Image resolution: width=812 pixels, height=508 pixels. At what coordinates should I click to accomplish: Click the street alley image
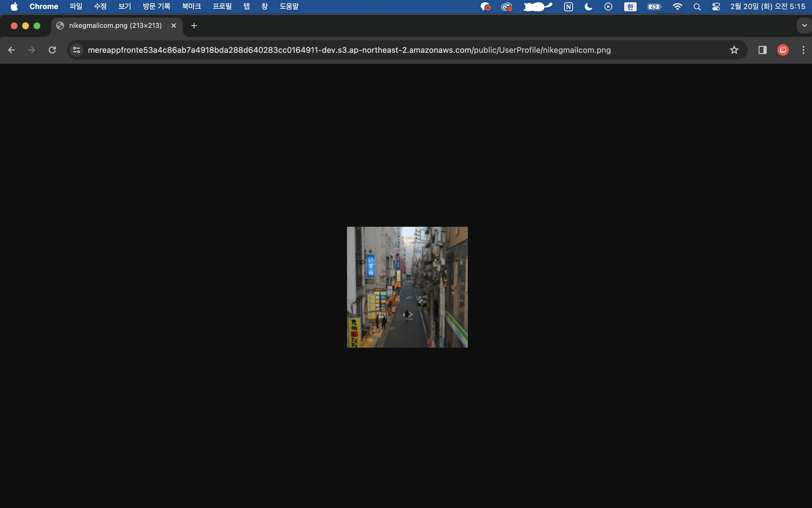click(x=407, y=287)
